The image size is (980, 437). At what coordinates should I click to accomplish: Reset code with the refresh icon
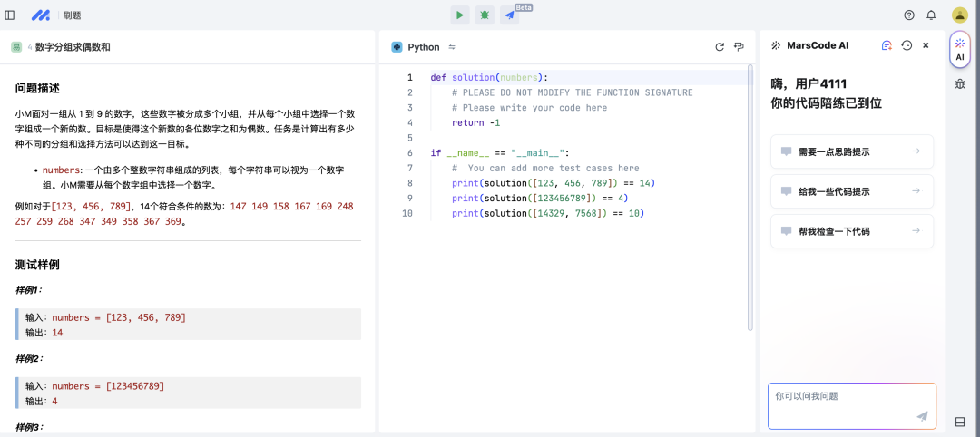point(720,47)
